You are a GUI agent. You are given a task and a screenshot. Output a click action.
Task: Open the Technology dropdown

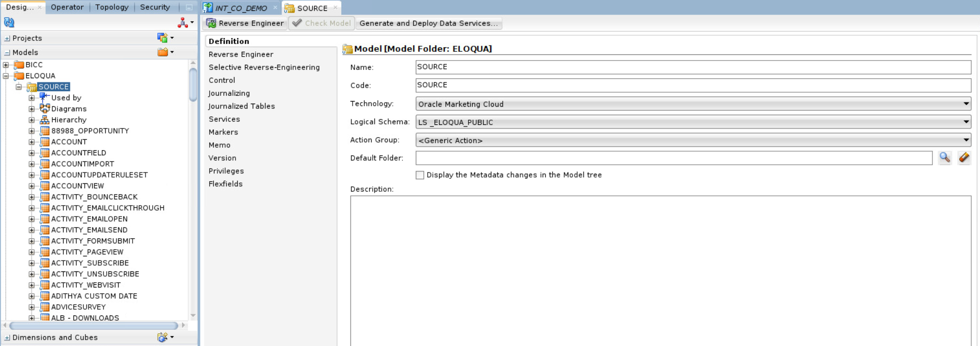(x=693, y=104)
